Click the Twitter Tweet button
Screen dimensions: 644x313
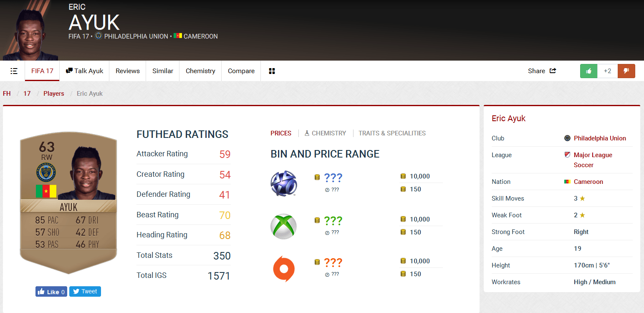(85, 291)
